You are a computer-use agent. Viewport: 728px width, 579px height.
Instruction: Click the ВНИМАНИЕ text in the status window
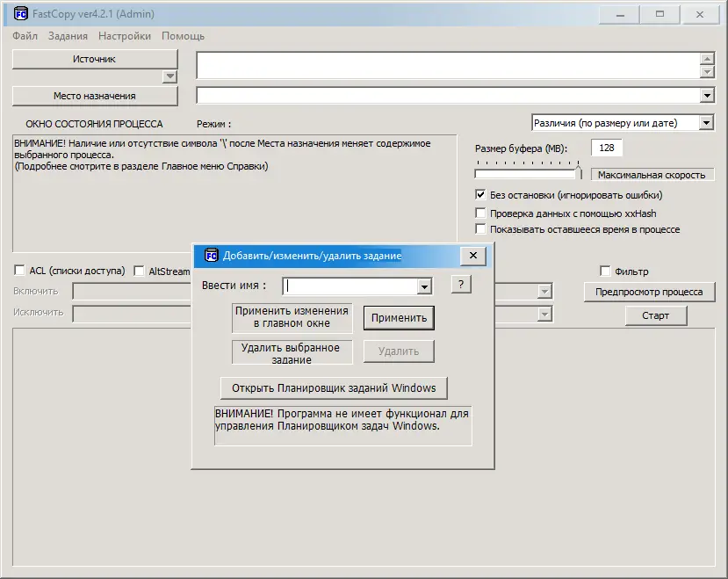[222, 155]
